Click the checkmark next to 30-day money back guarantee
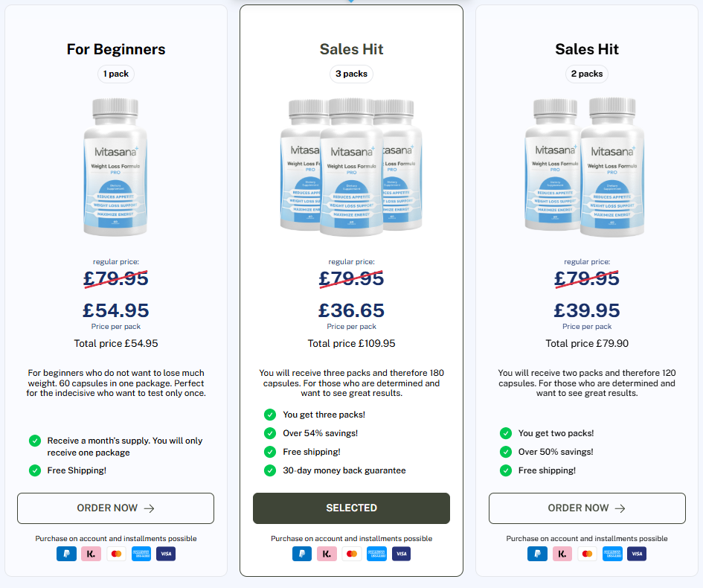Image resolution: width=703 pixels, height=588 pixels. pos(269,470)
